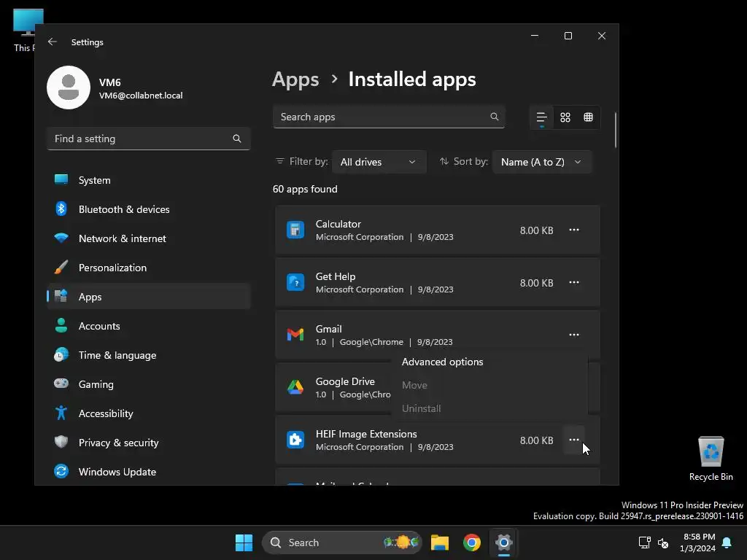Click the Network wifi icon in sidebar
This screenshot has width=747, height=560.
click(x=61, y=238)
